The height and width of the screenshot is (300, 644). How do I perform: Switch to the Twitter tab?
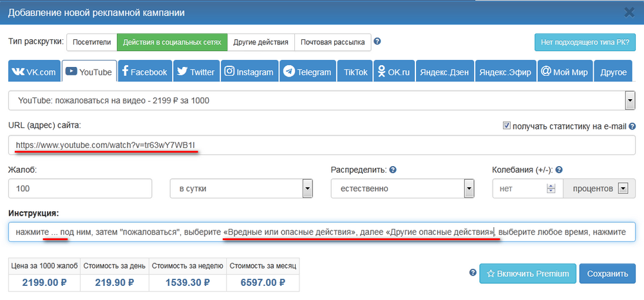196,72
